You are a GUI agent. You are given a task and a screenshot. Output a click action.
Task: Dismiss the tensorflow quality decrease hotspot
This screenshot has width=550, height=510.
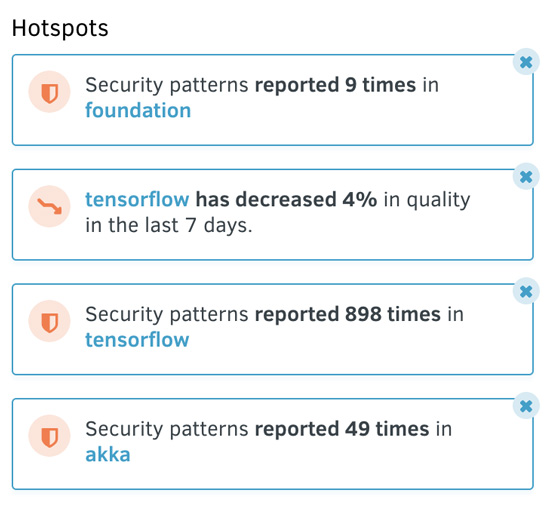point(526,176)
